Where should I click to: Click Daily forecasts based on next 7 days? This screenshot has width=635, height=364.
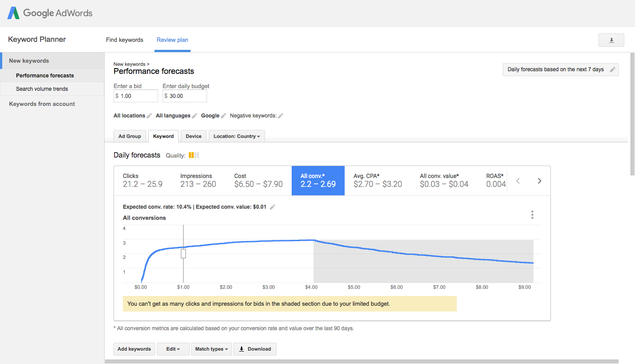[x=560, y=69]
